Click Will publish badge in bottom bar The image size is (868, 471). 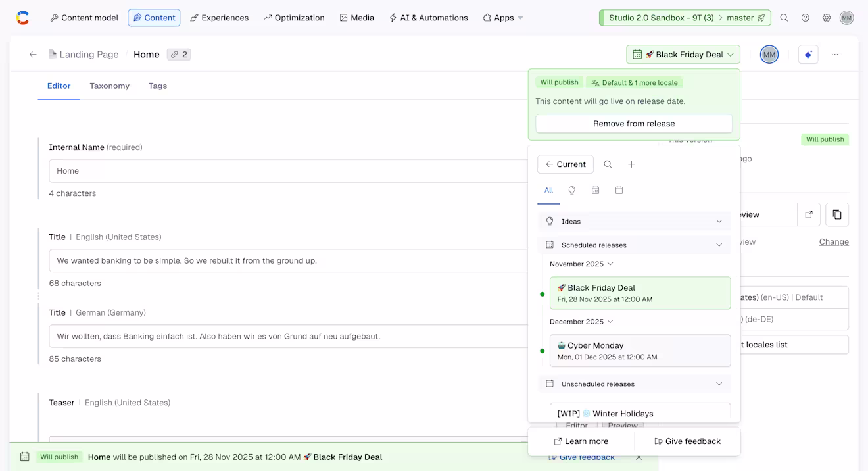pyautogui.click(x=59, y=457)
